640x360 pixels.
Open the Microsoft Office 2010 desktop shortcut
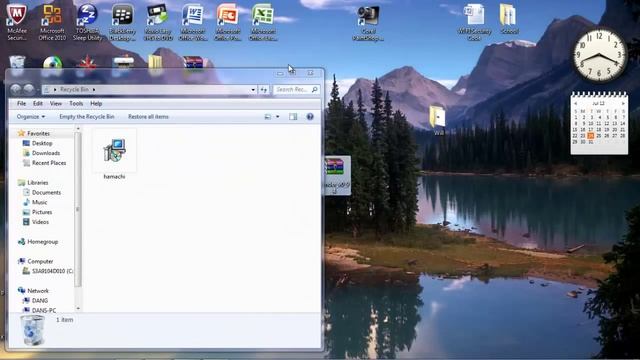coord(52,22)
